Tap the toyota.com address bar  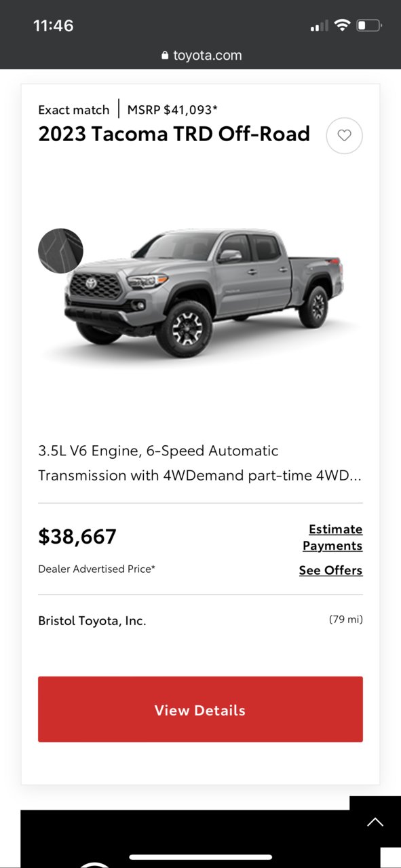201,56
